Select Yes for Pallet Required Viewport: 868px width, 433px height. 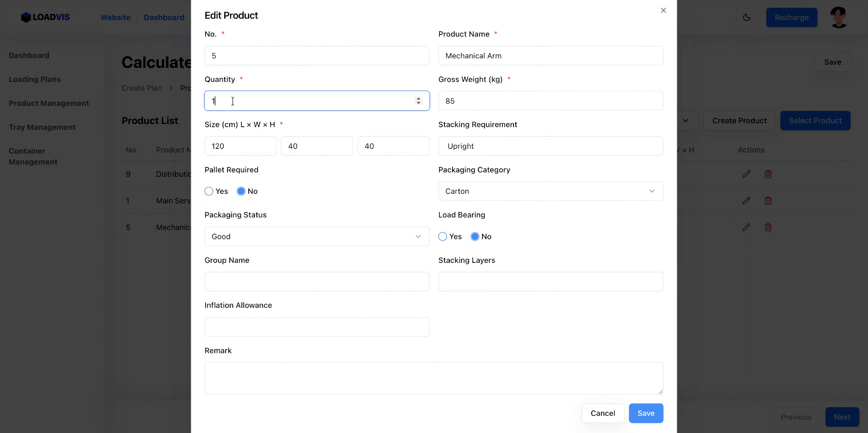pos(209,191)
